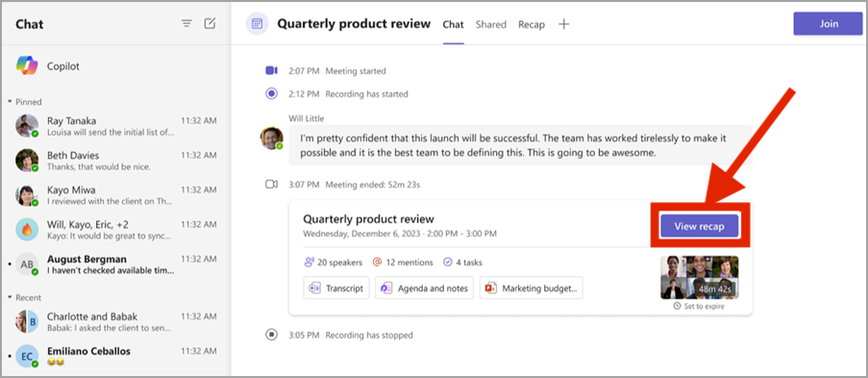Click Beth Davies' avatar
The height and width of the screenshot is (378, 868).
click(x=27, y=161)
